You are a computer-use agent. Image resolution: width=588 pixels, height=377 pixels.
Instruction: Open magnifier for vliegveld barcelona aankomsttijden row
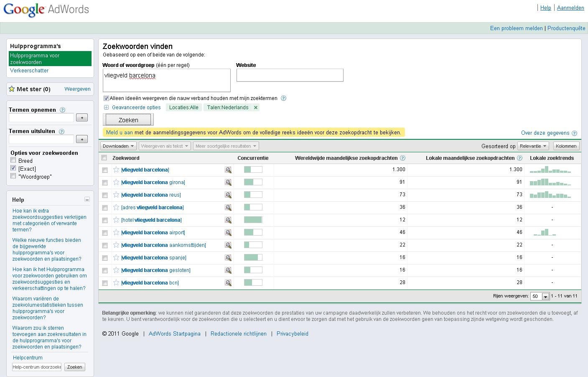(228, 245)
